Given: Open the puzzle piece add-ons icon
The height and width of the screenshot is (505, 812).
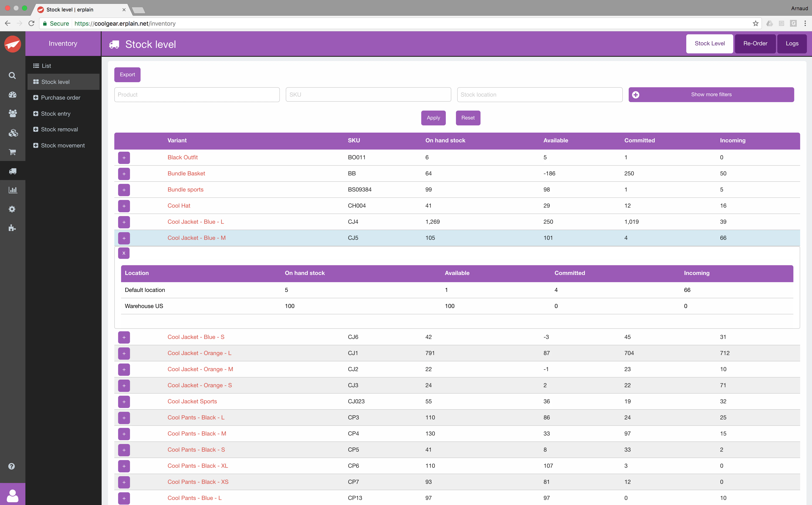Looking at the screenshot, I should (12, 228).
